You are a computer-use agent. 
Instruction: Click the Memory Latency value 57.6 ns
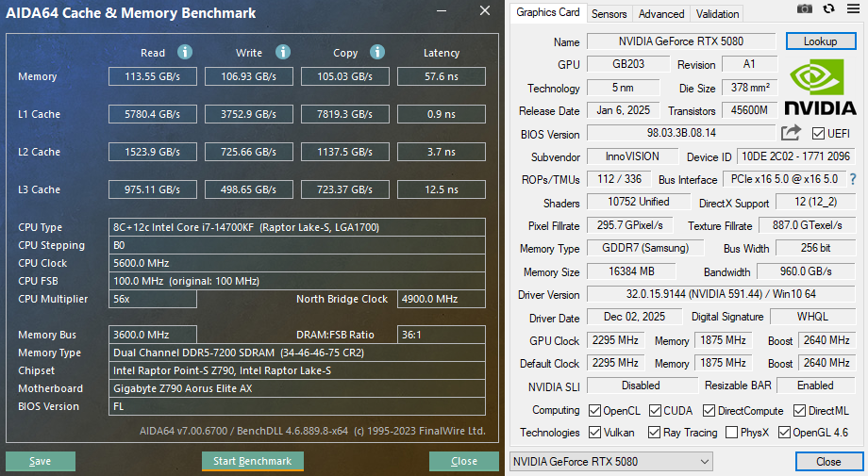click(x=442, y=76)
